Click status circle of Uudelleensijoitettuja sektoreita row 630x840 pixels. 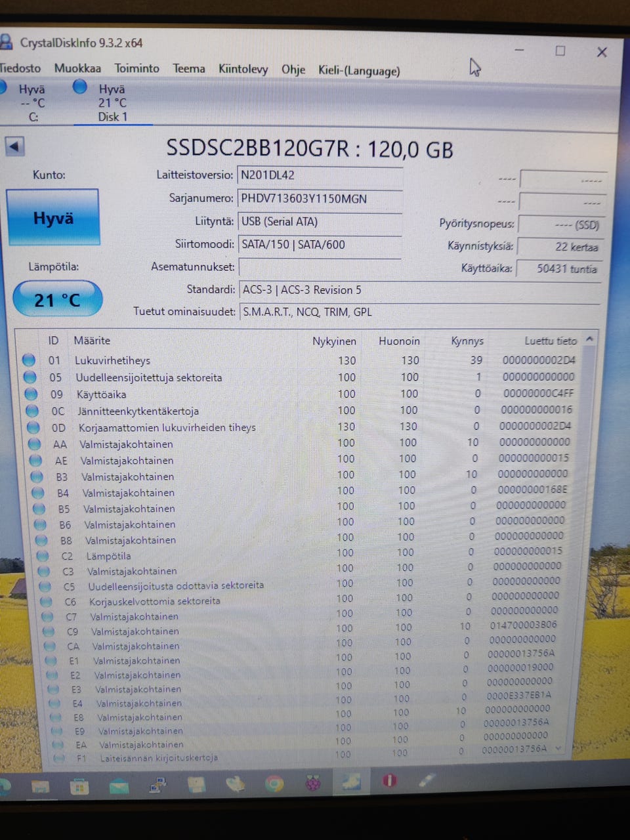tap(30, 377)
